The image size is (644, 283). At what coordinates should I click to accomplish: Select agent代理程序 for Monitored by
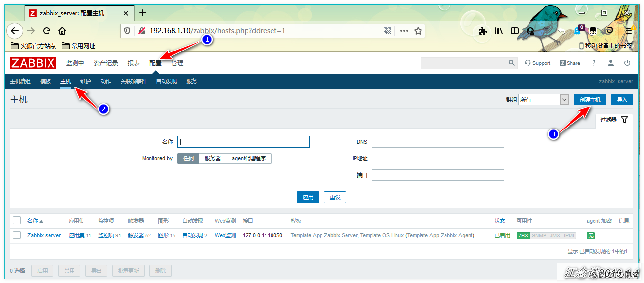[x=249, y=158]
